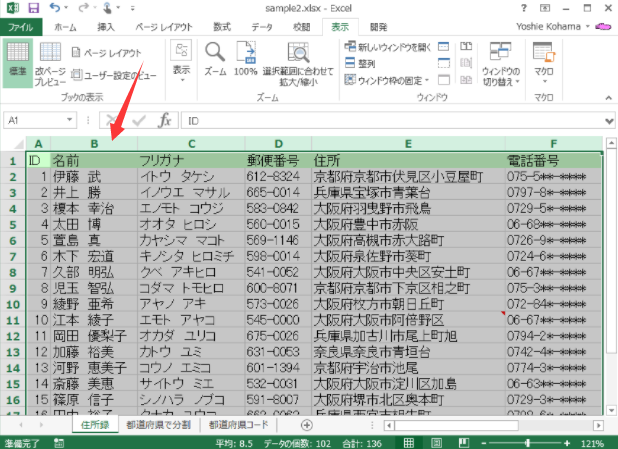Viewport: 618px width, 449px height.
Task: Click zoom out minus button
Action: [484, 443]
